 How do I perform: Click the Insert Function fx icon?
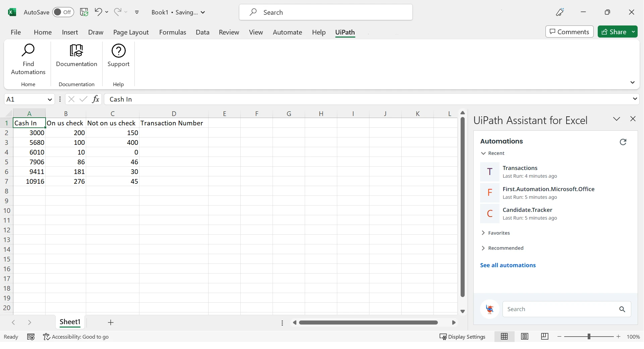tap(96, 99)
